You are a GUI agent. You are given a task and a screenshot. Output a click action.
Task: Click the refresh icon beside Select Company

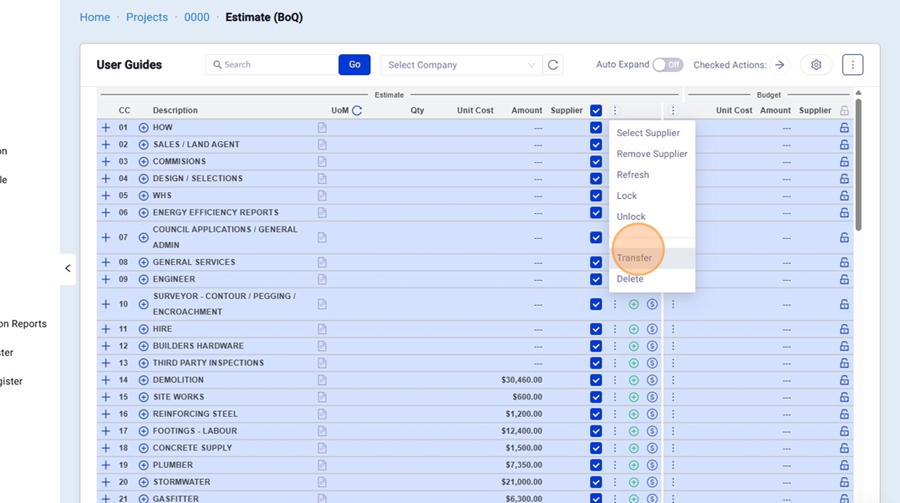[553, 65]
